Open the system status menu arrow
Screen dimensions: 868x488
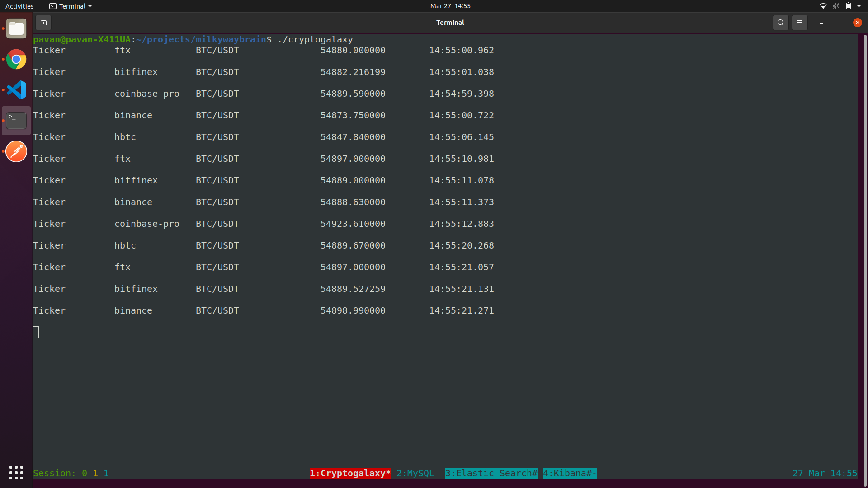coord(859,6)
